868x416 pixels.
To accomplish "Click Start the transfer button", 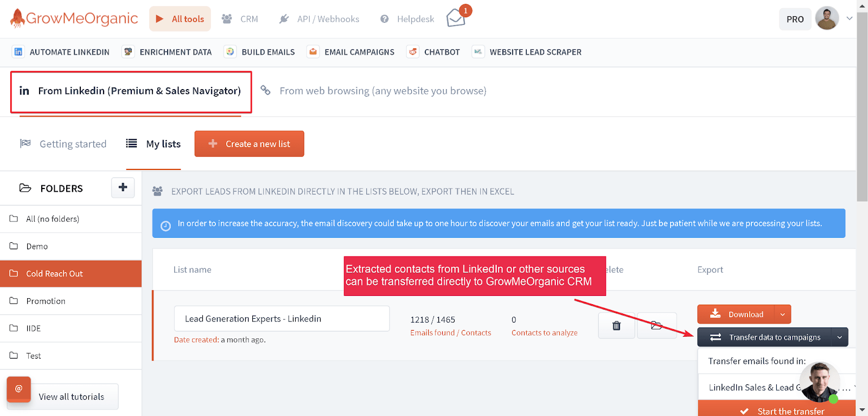I will pyautogui.click(x=777, y=410).
